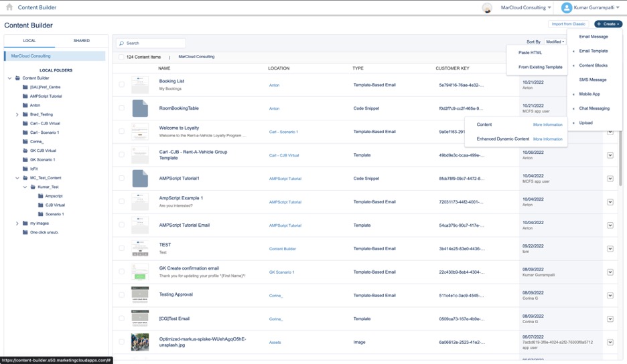Screen dimensions: 627x364
Task: Switch to the LOCAL tab
Action: (29, 41)
